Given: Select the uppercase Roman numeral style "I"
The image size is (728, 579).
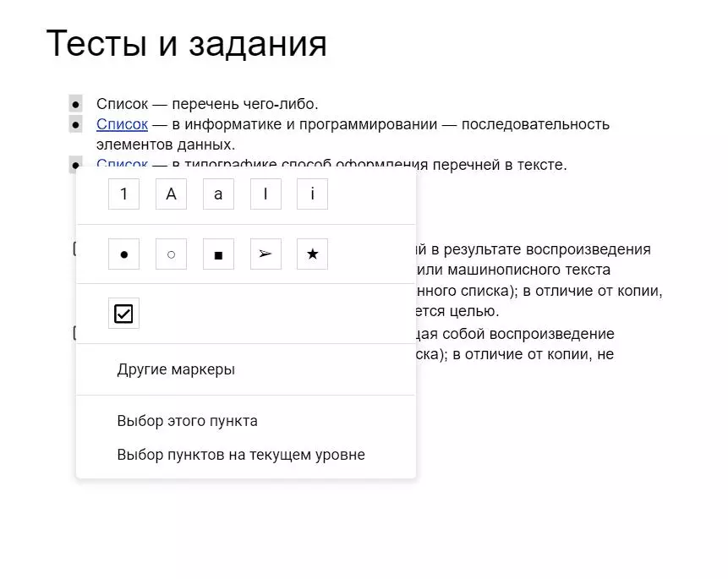Looking at the screenshot, I should pos(265,194).
